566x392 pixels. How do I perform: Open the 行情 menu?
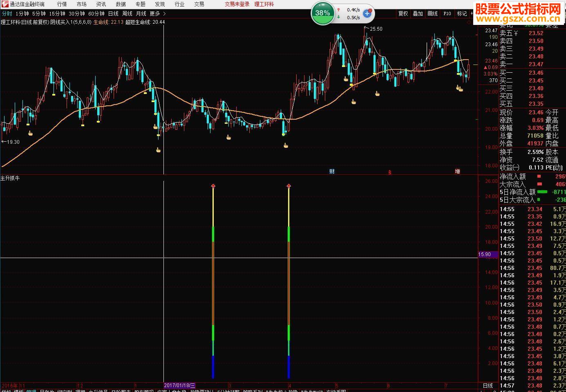point(62,4)
